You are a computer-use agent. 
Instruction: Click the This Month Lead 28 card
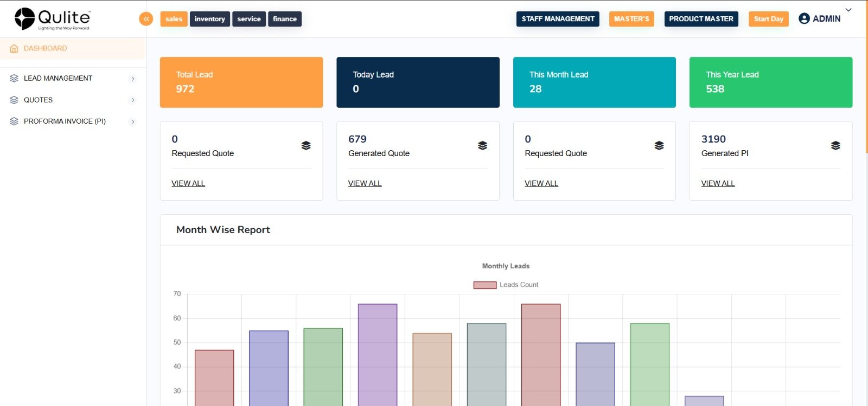tap(595, 82)
